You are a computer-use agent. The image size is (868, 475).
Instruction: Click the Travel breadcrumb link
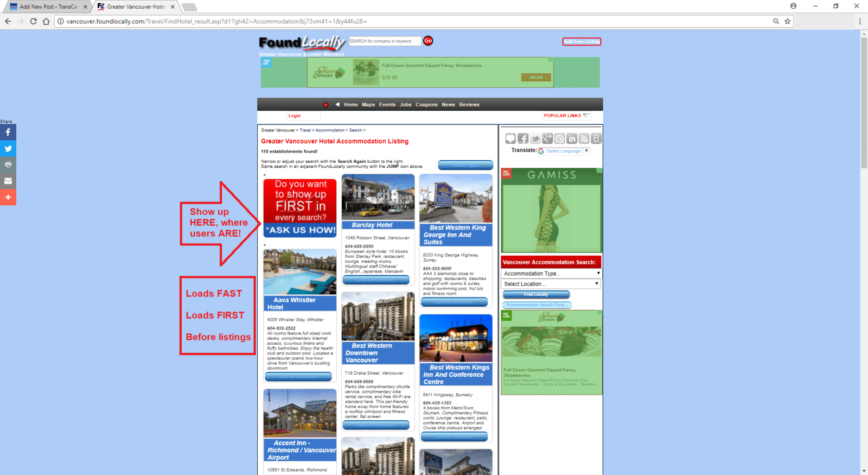305,130
